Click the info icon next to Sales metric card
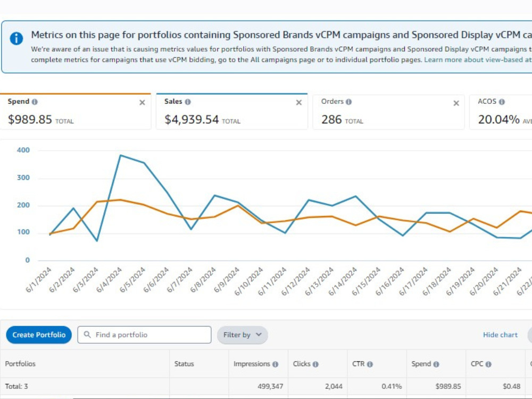This screenshot has height=399, width=532. 188,102
